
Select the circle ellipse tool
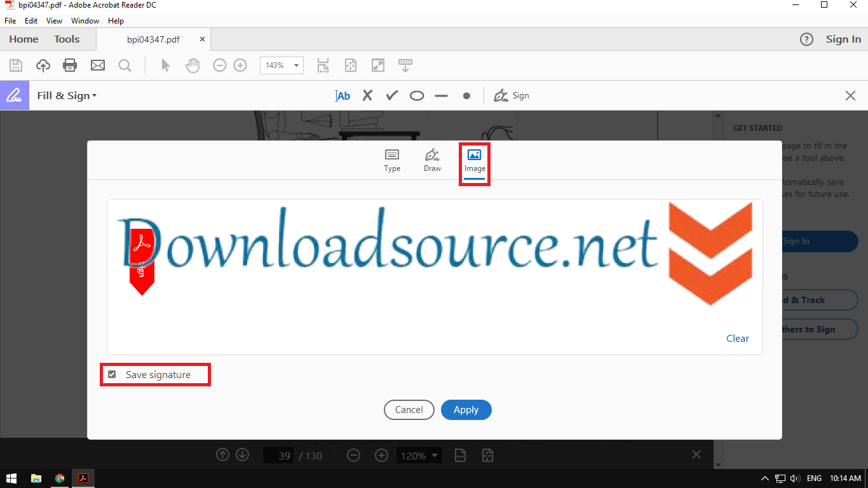coord(417,96)
